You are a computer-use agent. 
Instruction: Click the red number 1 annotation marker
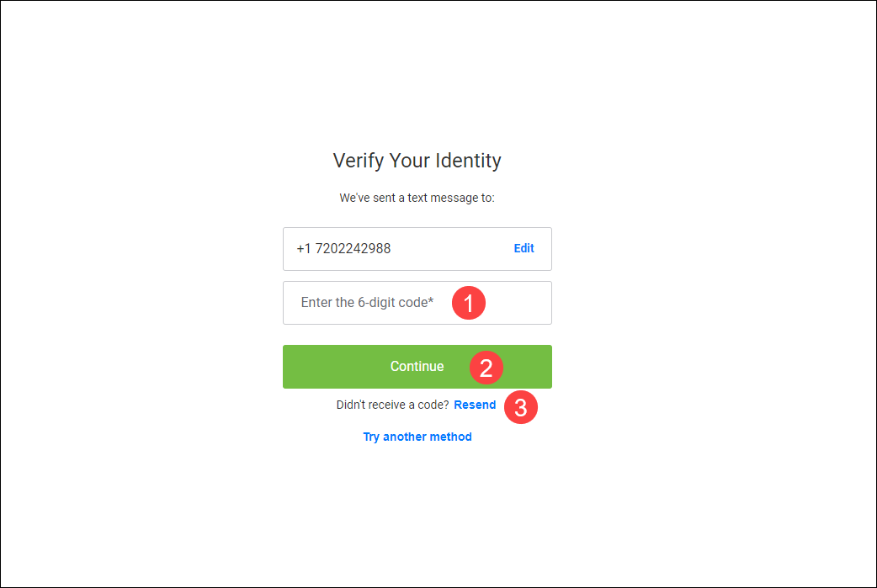click(x=469, y=303)
